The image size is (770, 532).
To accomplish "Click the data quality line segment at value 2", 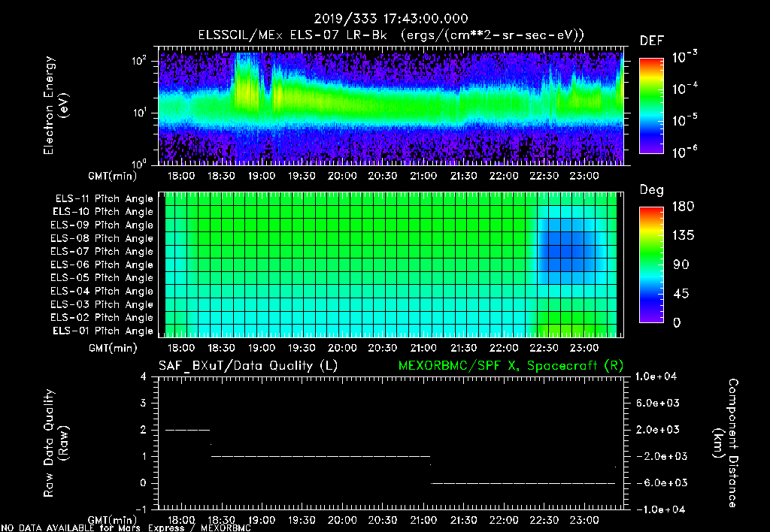I will [x=187, y=430].
